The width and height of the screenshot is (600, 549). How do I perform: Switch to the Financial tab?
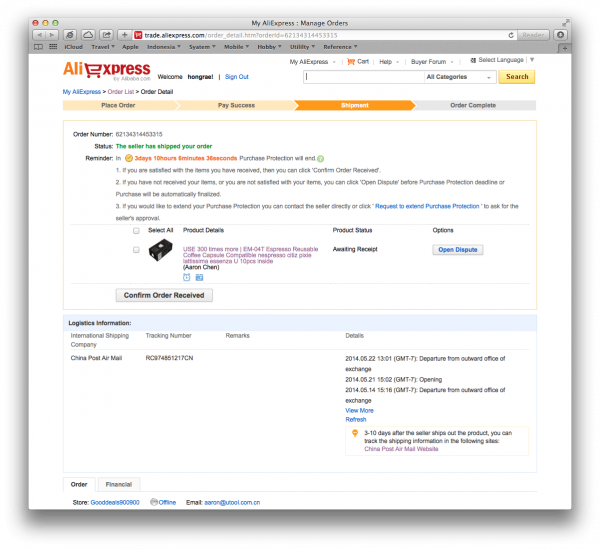(x=119, y=484)
